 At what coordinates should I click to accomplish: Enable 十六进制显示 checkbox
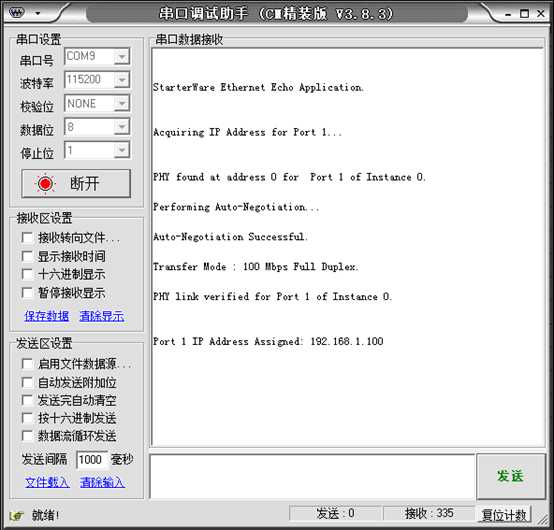pos(27,274)
